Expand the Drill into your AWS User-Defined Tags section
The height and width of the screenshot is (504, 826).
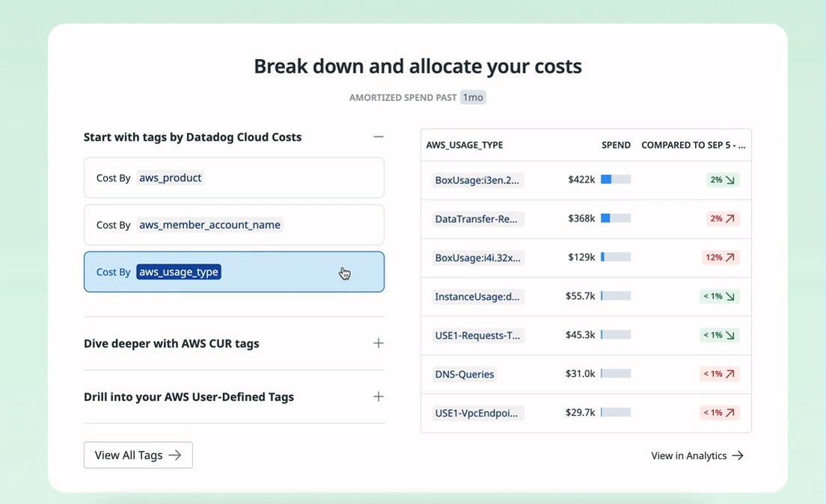[379, 396]
